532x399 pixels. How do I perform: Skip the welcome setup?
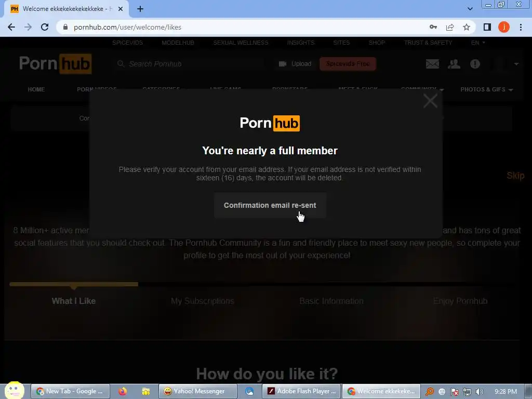[515, 176]
